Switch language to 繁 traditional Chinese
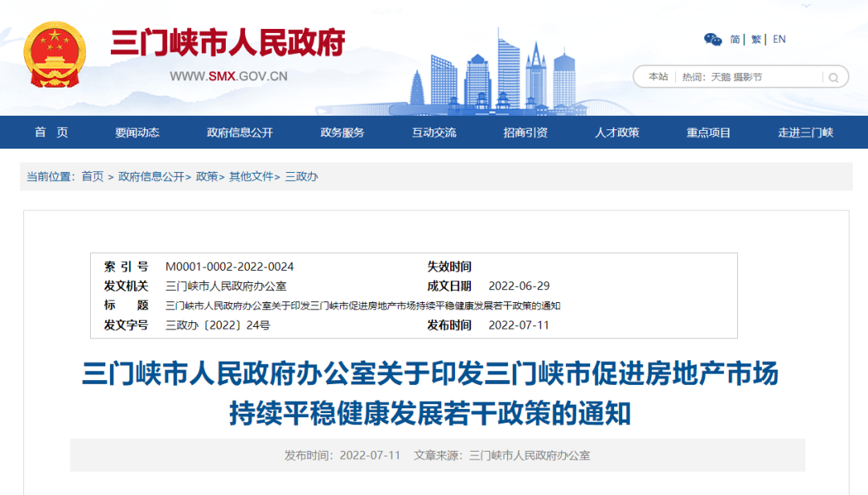Screen dimensions: 868x495 click(755, 39)
